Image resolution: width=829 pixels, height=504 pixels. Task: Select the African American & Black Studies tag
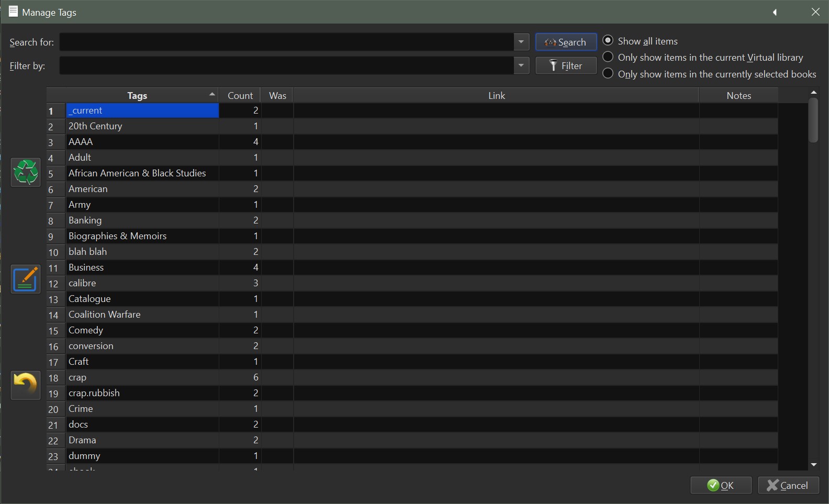coord(142,173)
